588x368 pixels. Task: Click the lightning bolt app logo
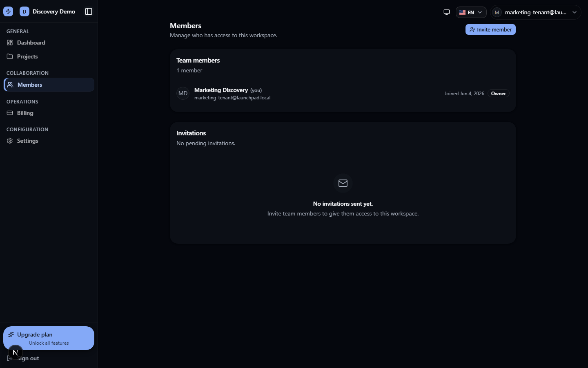(x=8, y=11)
